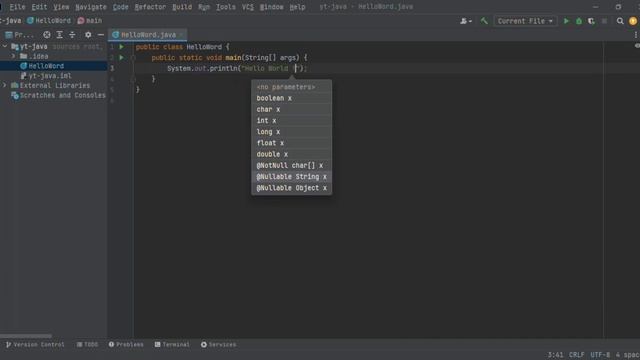This screenshot has width=640, height=360.
Task: Open editor tabs more options kebab icon
Action: [x=636, y=35]
